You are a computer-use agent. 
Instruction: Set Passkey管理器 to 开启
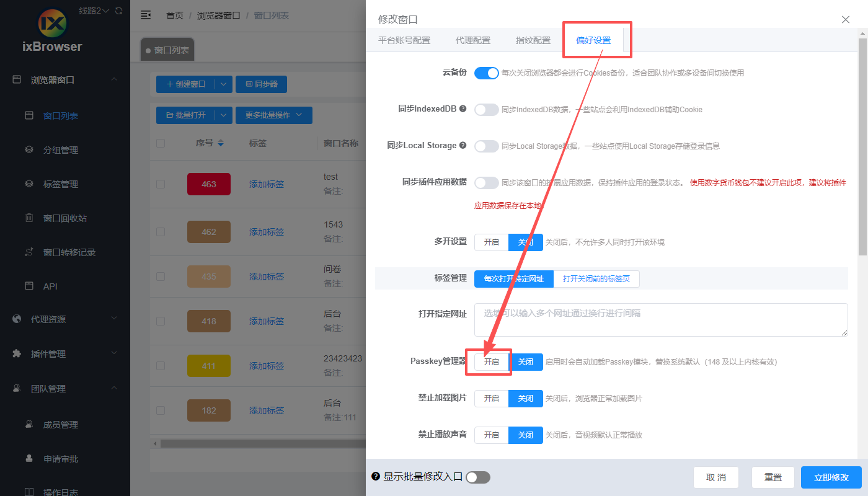pyautogui.click(x=492, y=362)
